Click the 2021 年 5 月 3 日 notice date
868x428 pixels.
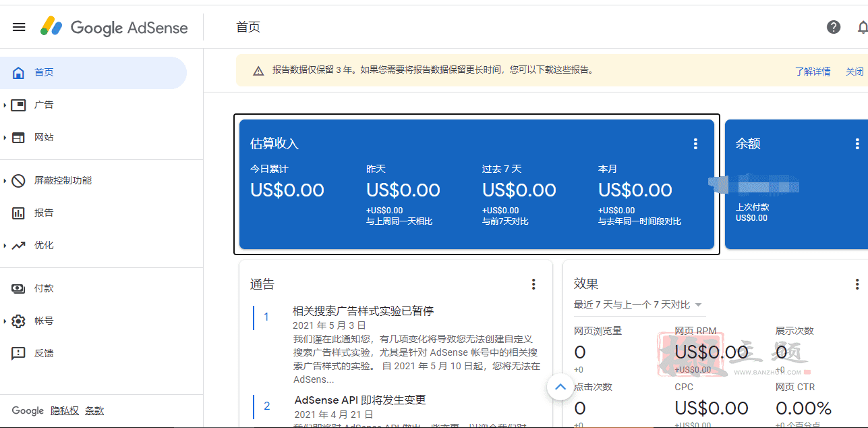click(329, 325)
